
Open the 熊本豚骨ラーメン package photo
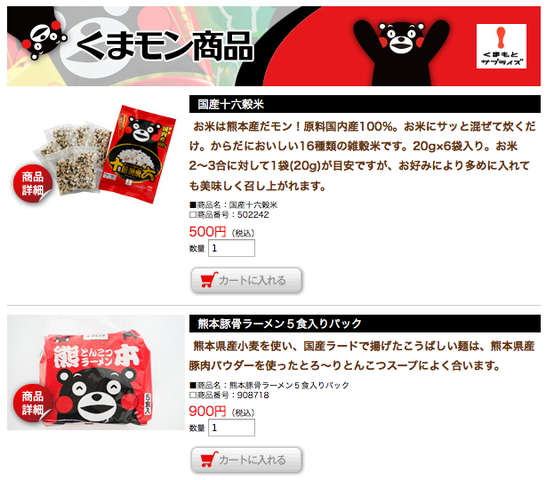[x=96, y=372]
